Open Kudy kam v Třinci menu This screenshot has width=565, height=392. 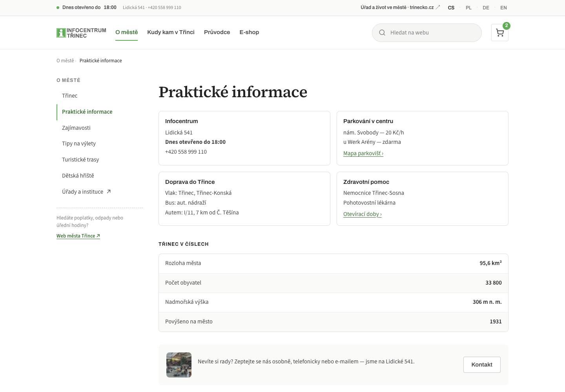point(171,32)
